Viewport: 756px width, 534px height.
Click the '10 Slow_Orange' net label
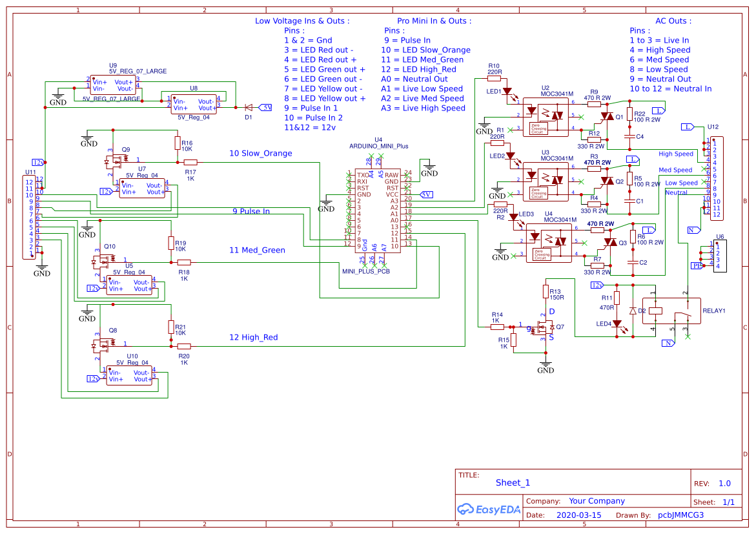point(260,154)
